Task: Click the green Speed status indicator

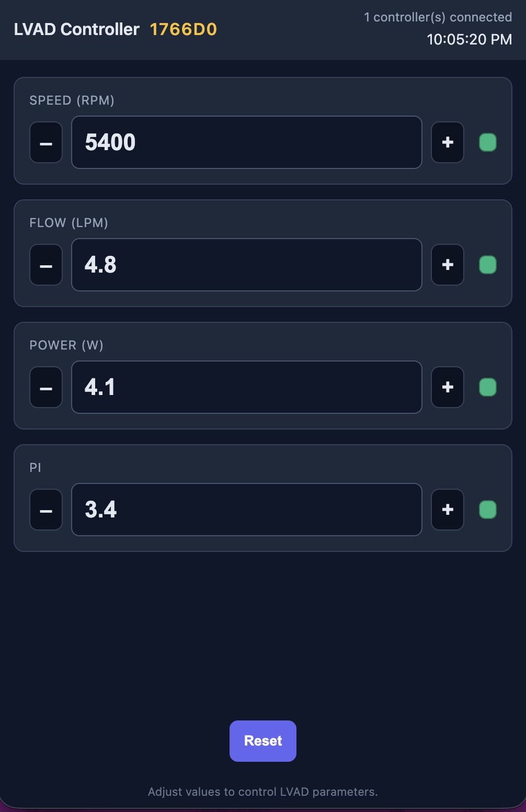Action: pos(488,142)
